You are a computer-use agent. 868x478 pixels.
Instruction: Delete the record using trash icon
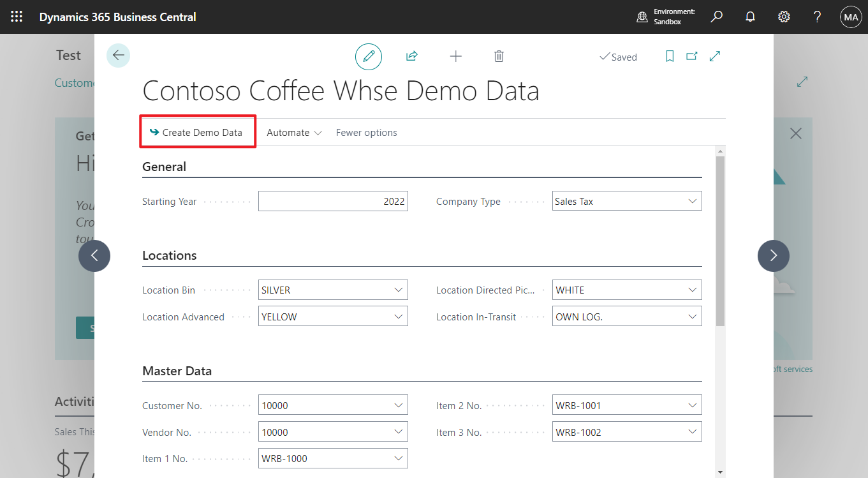click(x=499, y=56)
